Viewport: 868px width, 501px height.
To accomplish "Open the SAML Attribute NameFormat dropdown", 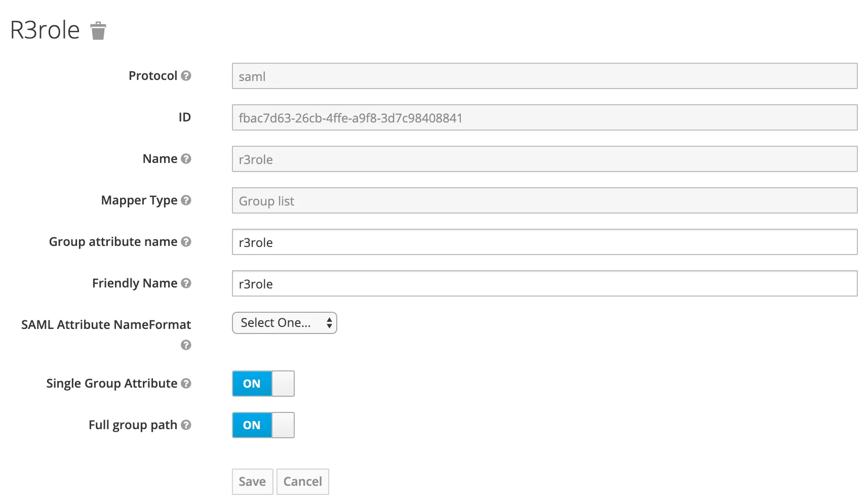I will point(284,323).
